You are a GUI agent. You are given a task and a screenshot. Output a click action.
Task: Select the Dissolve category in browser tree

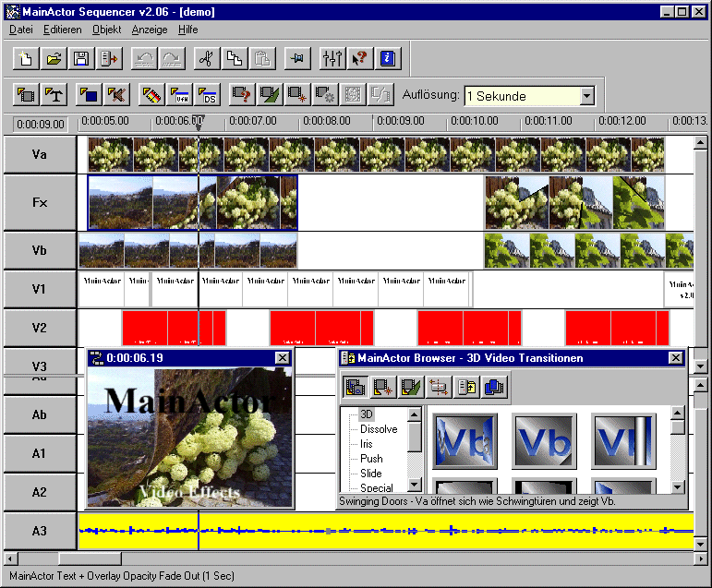point(379,429)
